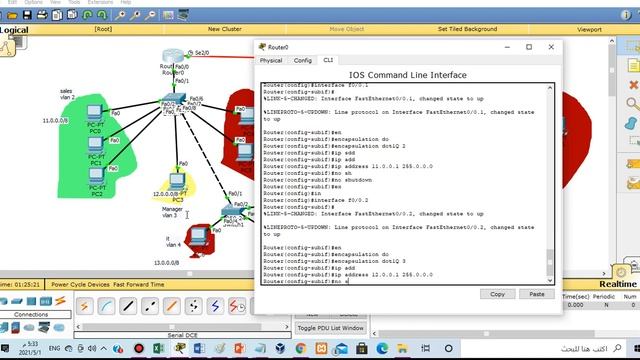
Task: Select the Add Simple PDU envelope tool
Action: tap(633, 164)
